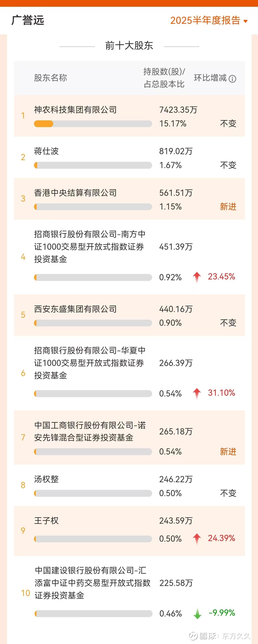Open 汤权整 shareholder entry
The width and height of the screenshot is (258, 644).
pyautogui.click(x=129, y=486)
